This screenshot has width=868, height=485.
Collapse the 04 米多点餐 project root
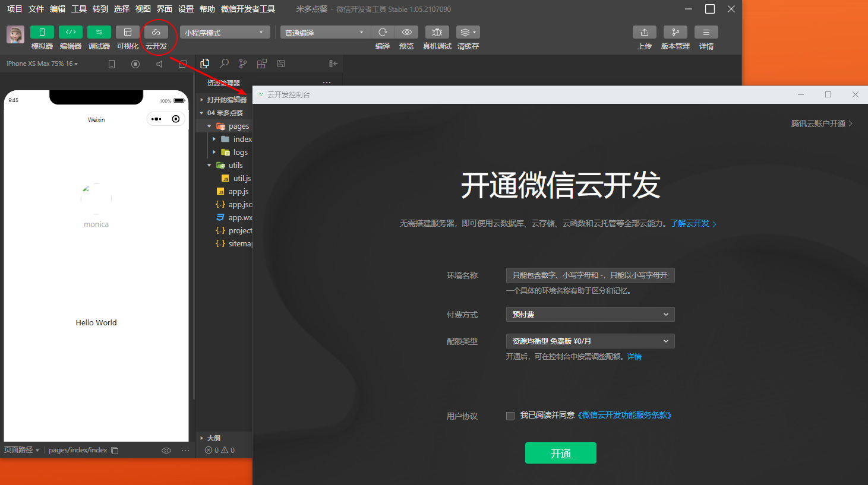point(223,113)
